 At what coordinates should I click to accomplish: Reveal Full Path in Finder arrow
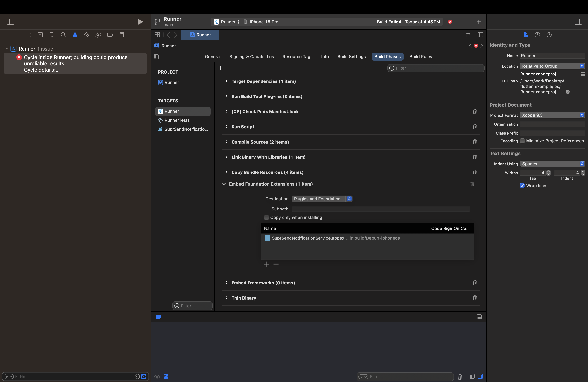568,92
